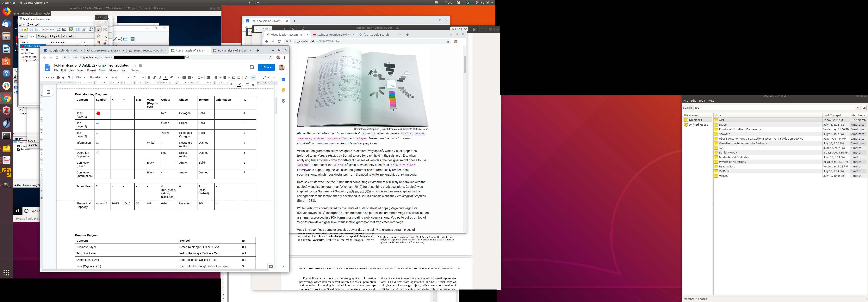Open the Format menu in Docs
Viewport: 868px width, 302px height.
(91, 71)
